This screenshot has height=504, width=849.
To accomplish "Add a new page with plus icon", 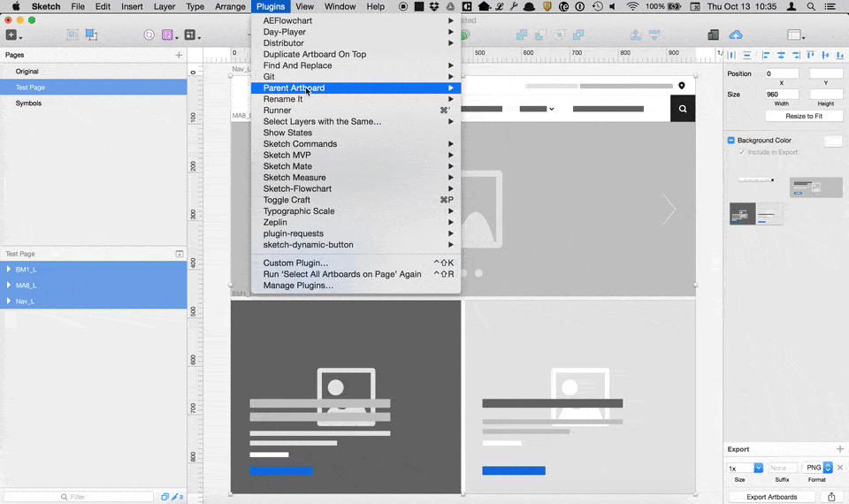I will (x=179, y=55).
